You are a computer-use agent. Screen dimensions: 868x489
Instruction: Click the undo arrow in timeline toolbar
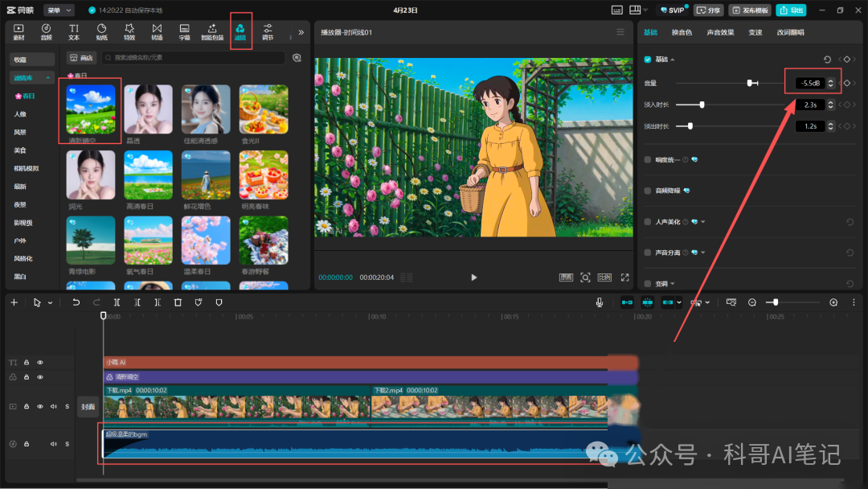[x=76, y=302]
